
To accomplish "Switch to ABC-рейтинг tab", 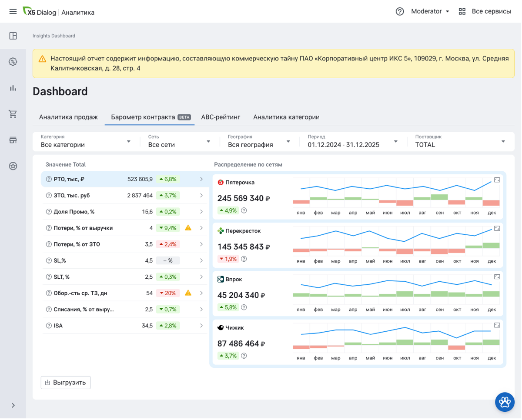I will pyautogui.click(x=221, y=117).
